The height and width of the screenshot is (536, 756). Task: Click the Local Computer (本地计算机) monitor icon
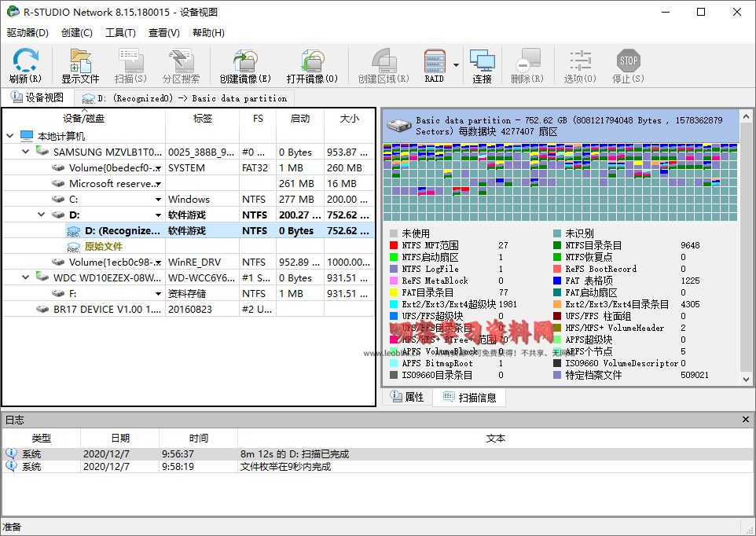(x=27, y=137)
